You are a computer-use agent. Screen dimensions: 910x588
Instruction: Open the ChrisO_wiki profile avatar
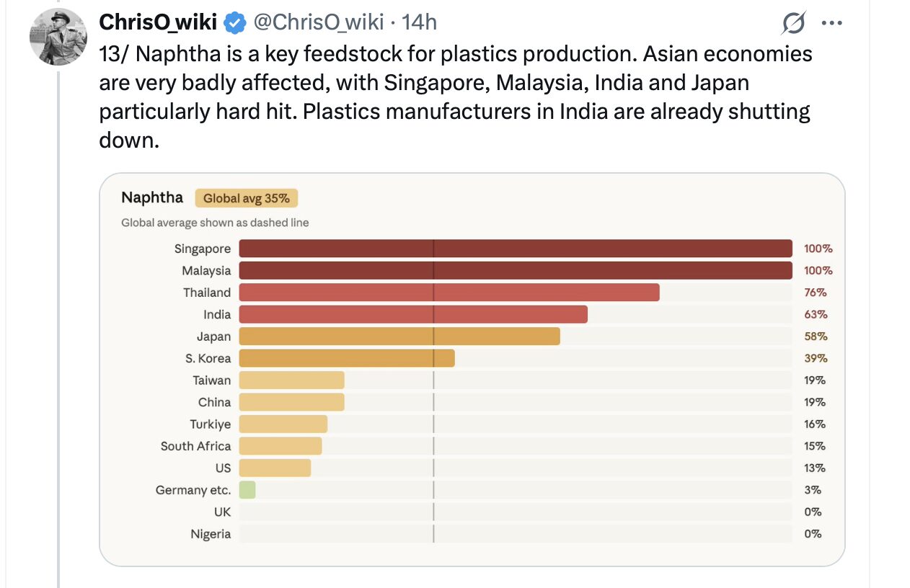click(58, 37)
